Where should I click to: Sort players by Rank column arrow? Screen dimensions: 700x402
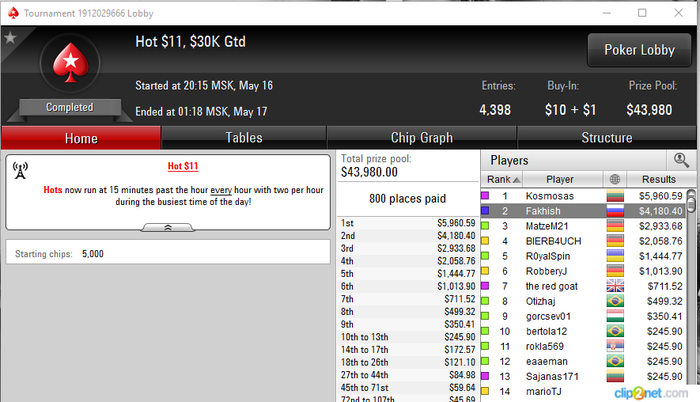click(516, 180)
